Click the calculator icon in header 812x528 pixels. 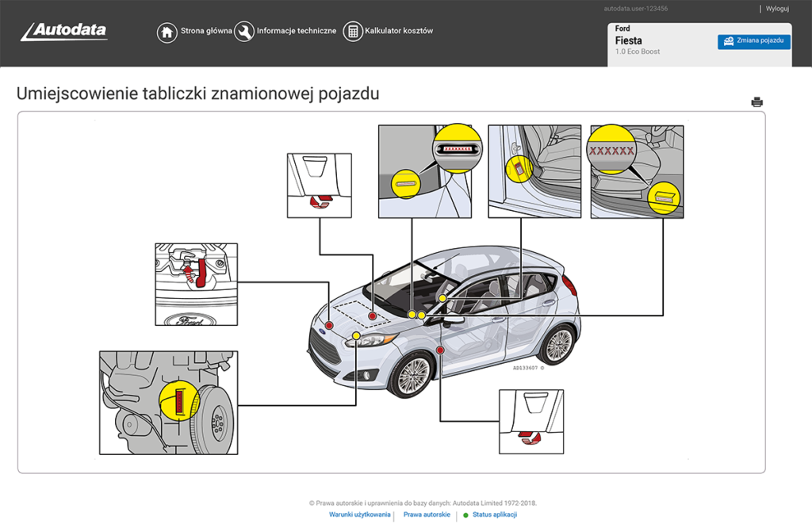[352, 32]
